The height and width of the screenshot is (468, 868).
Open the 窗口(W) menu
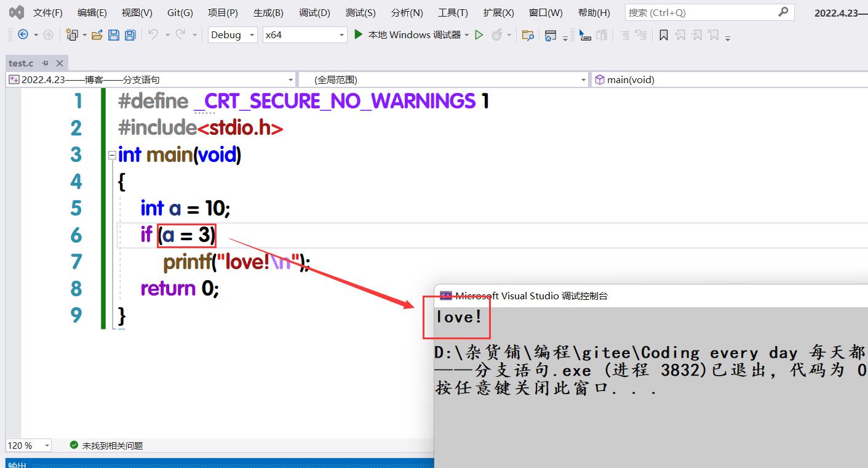(x=546, y=12)
